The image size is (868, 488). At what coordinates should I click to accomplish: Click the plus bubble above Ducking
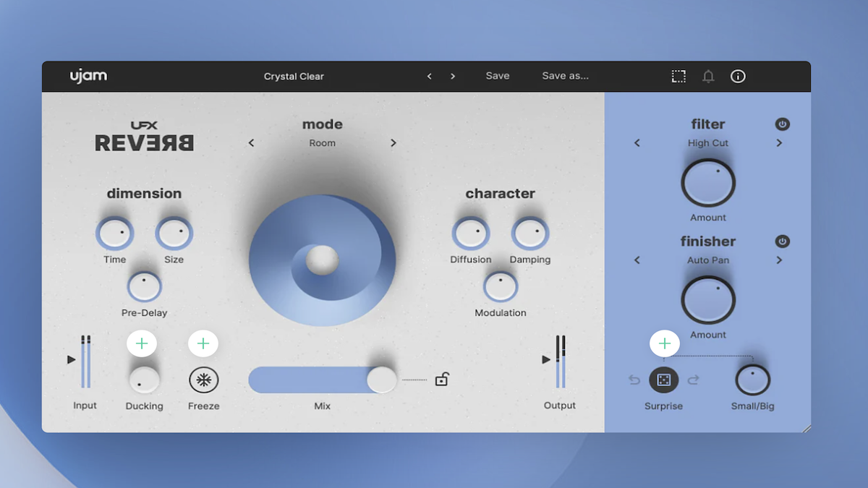[142, 343]
